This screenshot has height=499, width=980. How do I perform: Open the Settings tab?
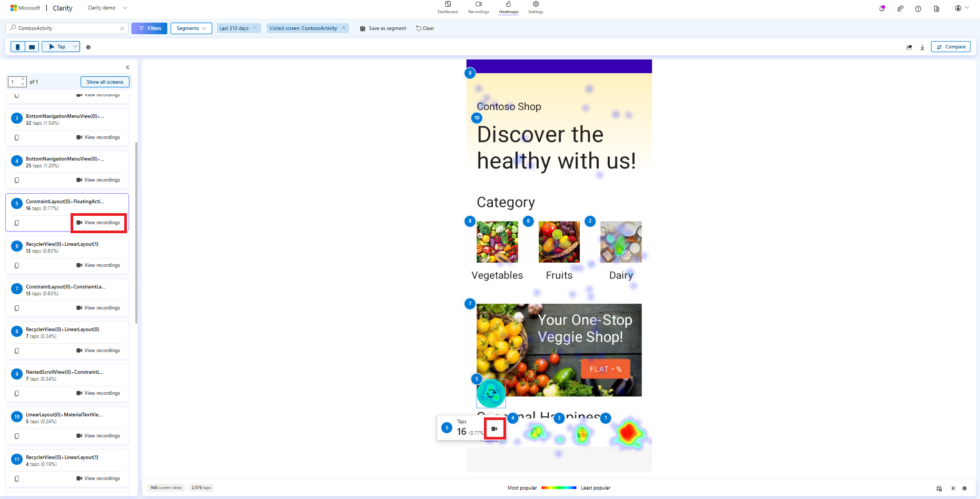(x=536, y=7)
